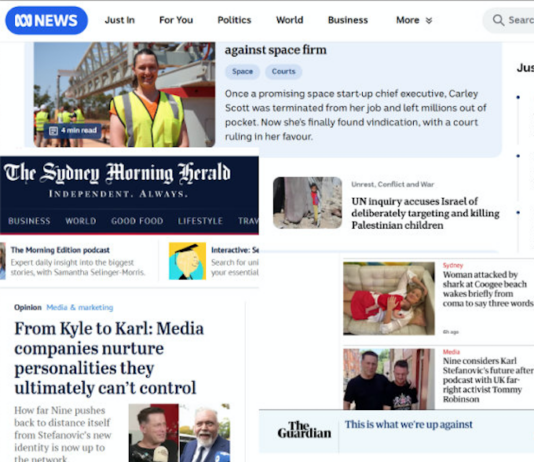The height and width of the screenshot is (462, 534).
Task: Click into the ABC Search field
Action: tap(509, 20)
